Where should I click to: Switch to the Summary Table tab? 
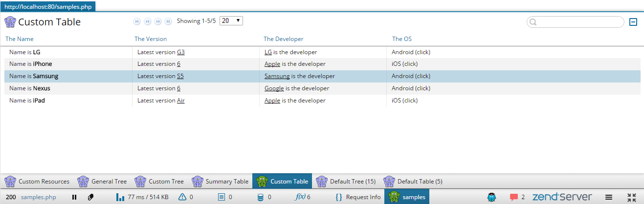tap(220, 181)
